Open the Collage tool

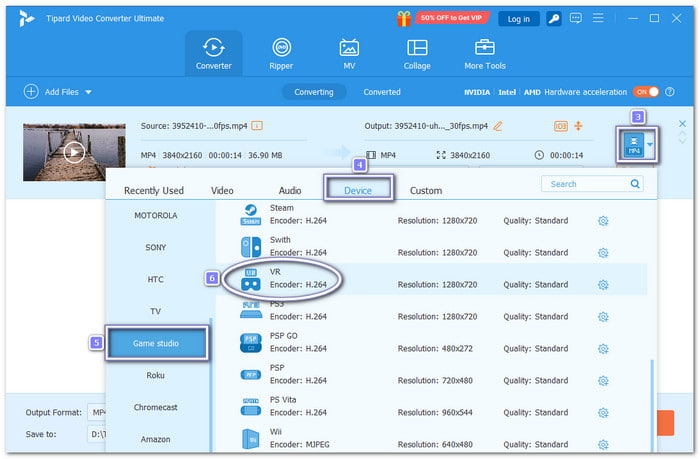[x=417, y=53]
